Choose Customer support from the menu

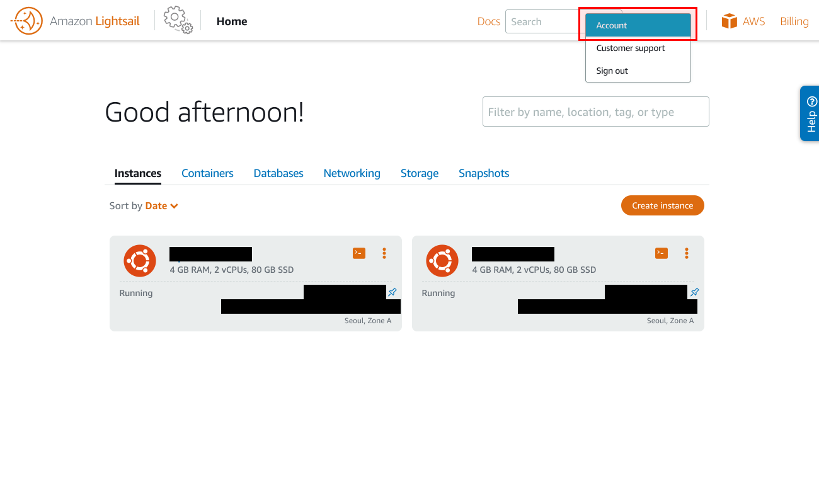pyautogui.click(x=638, y=48)
